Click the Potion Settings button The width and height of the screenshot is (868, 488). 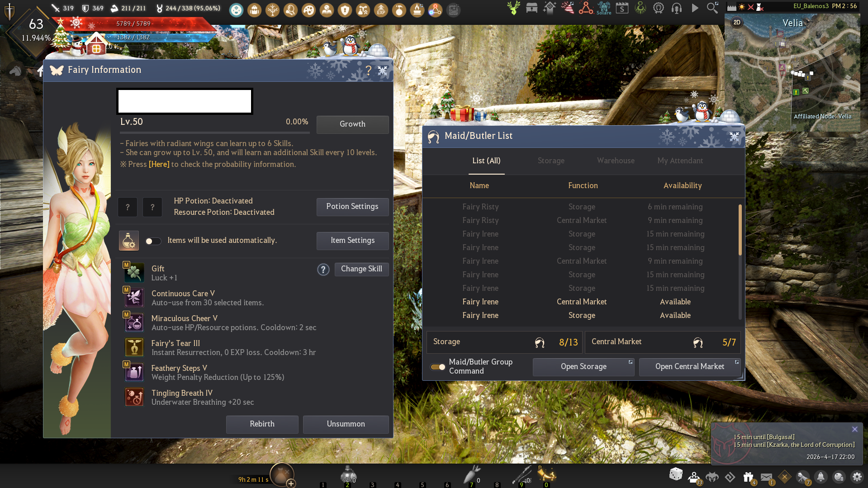352,207
